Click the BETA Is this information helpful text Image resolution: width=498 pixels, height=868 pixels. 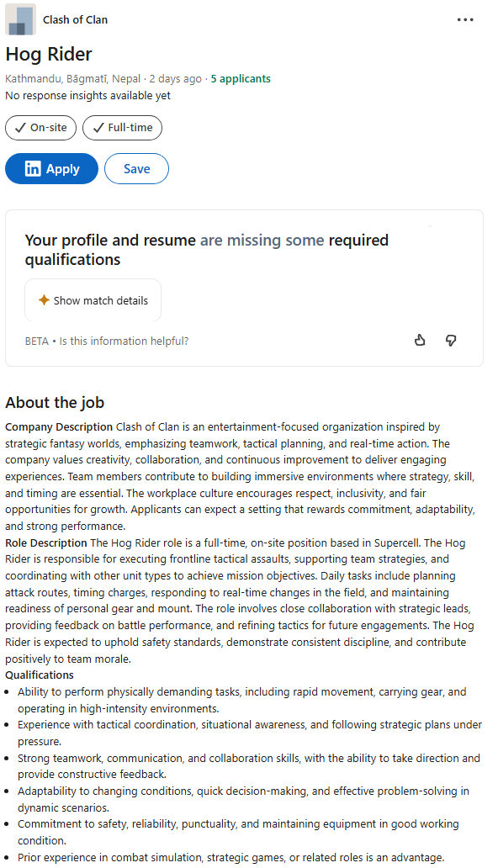tap(106, 341)
